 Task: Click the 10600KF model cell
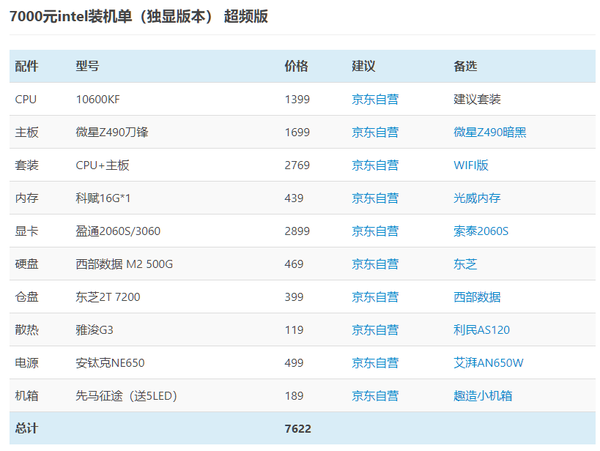[98, 99]
